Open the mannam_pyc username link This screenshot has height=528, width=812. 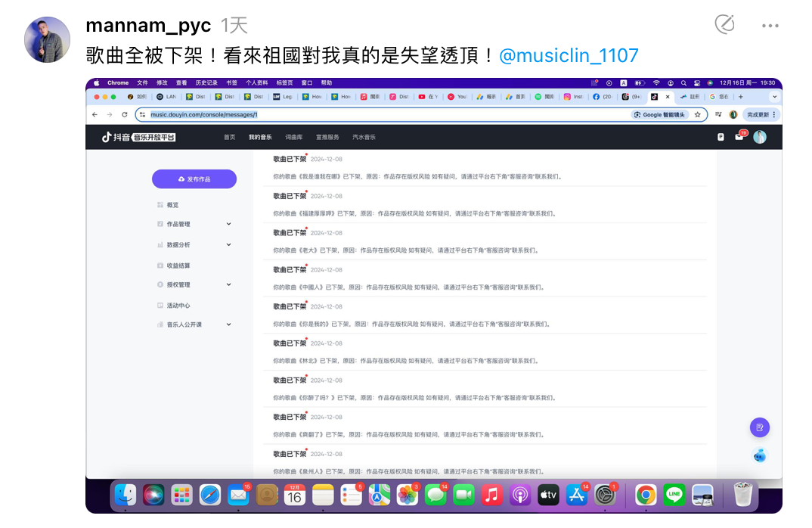coord(148,26)
